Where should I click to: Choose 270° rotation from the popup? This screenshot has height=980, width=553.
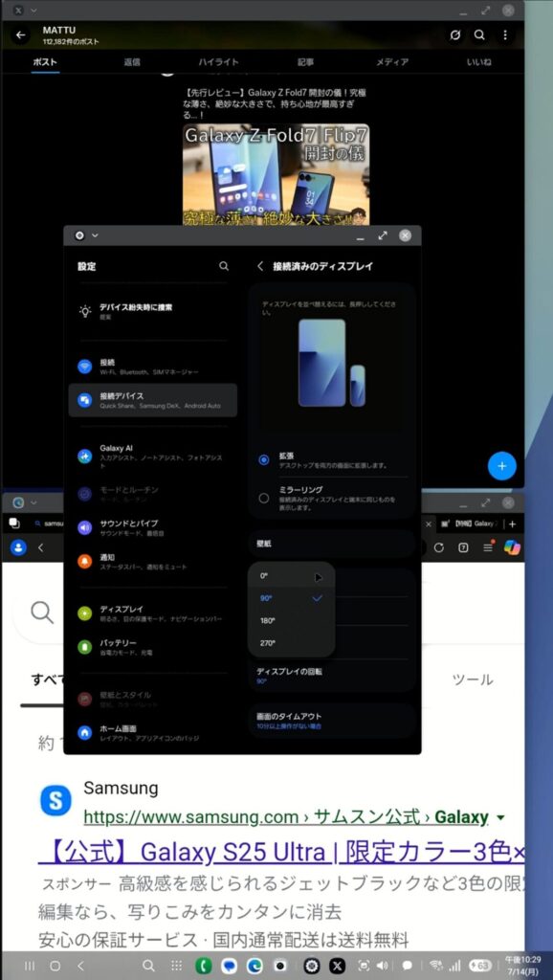291,643
